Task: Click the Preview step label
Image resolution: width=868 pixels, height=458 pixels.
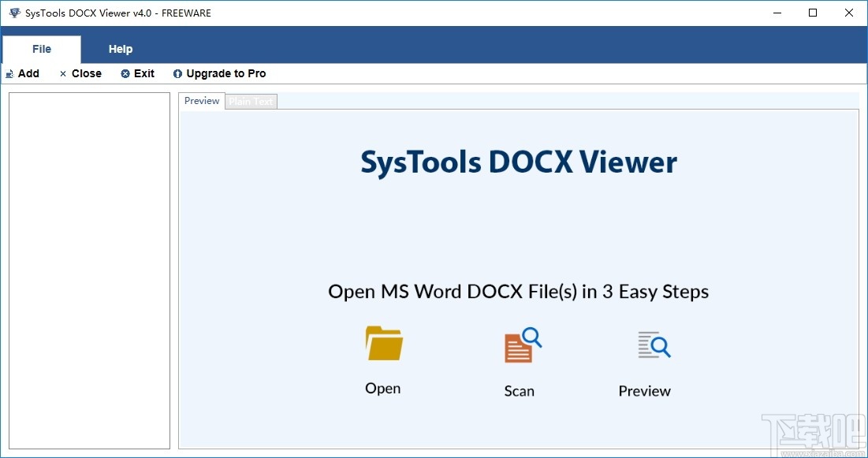Action: (x=645, y=391)
